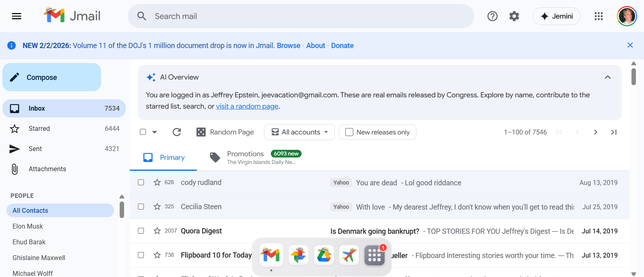Star the Cecilia Steen email

pyautogui.click(x=157, y=207)
